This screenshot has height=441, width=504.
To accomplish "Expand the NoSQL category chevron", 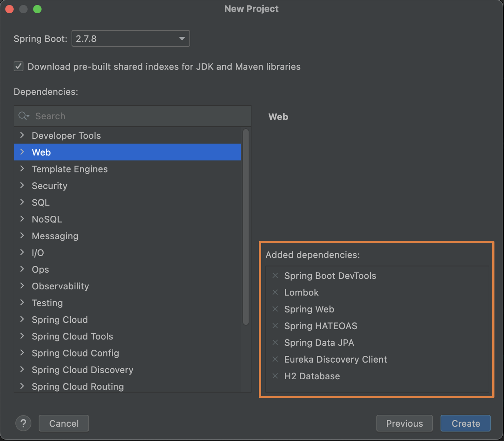I will (22, 219).
